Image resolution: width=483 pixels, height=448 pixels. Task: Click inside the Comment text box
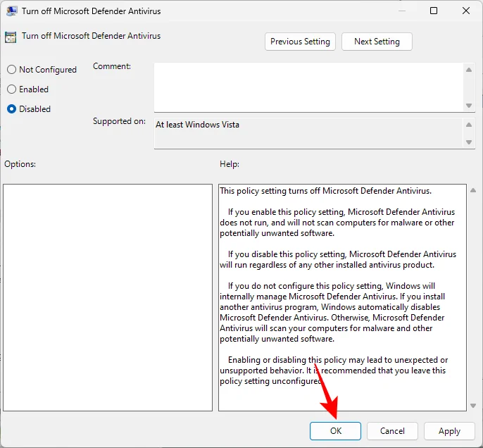308,87
